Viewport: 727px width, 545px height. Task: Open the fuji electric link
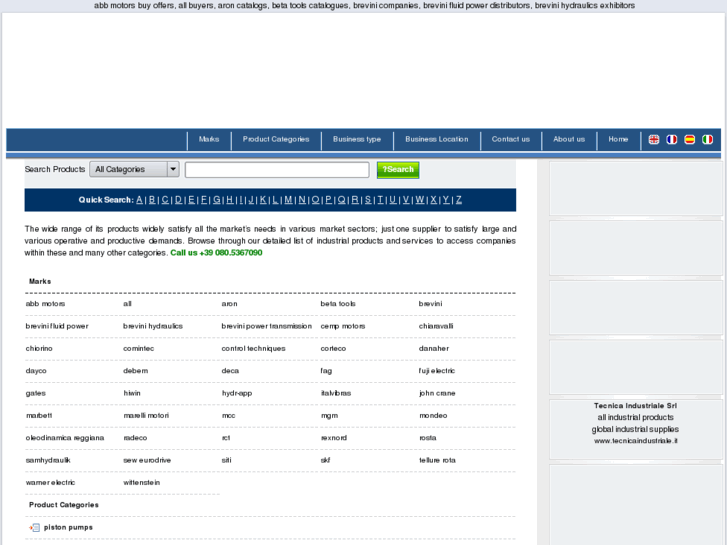click(437, 371)
